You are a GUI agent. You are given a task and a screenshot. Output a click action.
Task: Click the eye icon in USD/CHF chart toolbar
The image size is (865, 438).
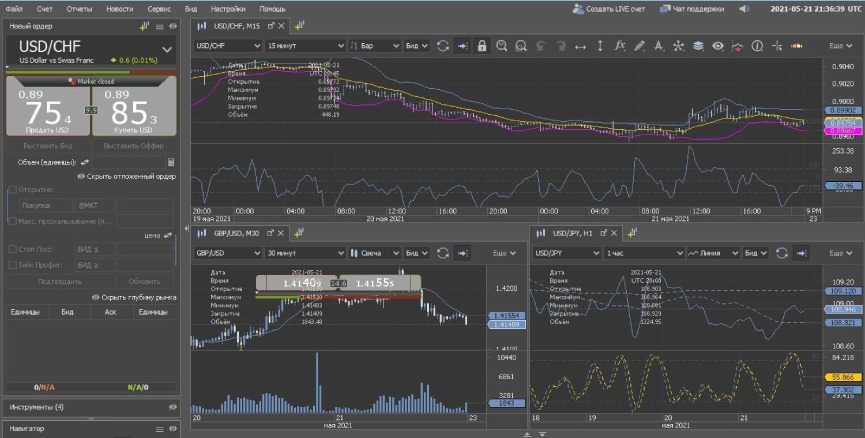pos(717,46)
